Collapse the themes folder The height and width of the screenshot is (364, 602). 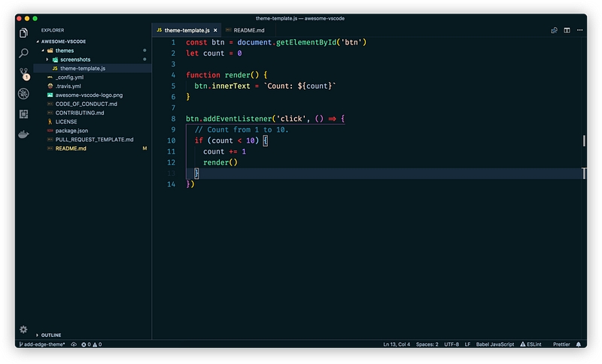click(44, 50)
